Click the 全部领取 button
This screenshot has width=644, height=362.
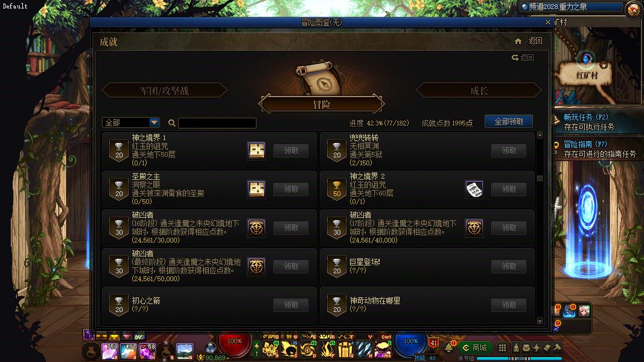pos(508,121)
